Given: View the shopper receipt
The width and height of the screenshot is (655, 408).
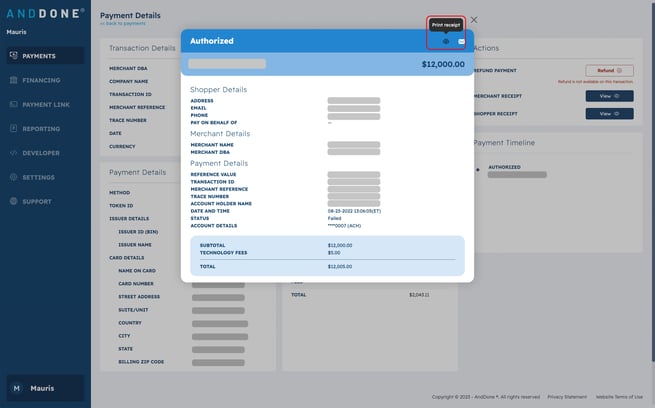Looking at the screenshot, I should (x=609, y=114).
